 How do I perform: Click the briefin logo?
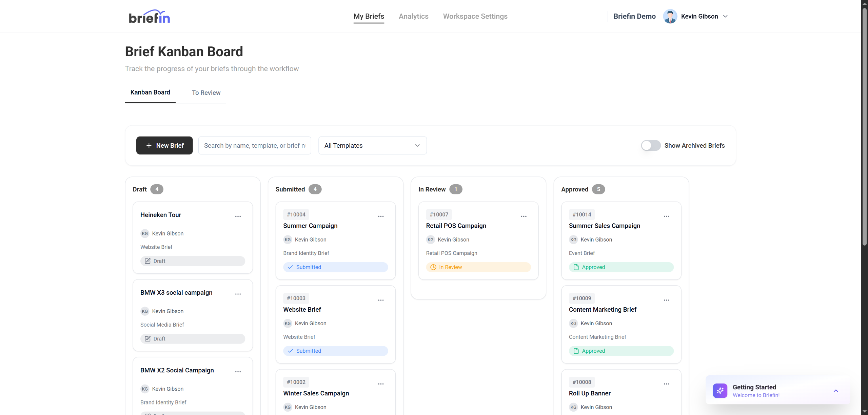click(149, 17)
